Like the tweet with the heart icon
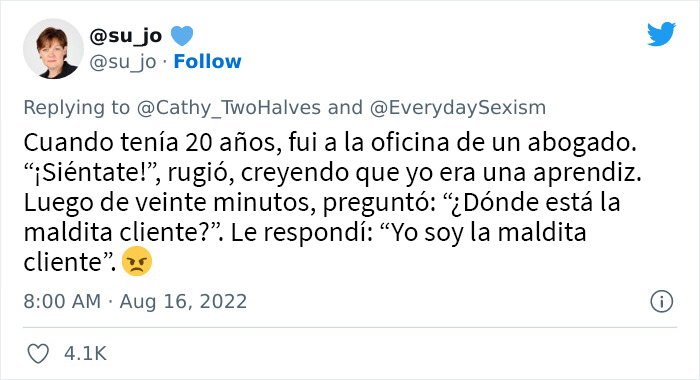Viewport: 700px width, 380px height. [38, 354]
